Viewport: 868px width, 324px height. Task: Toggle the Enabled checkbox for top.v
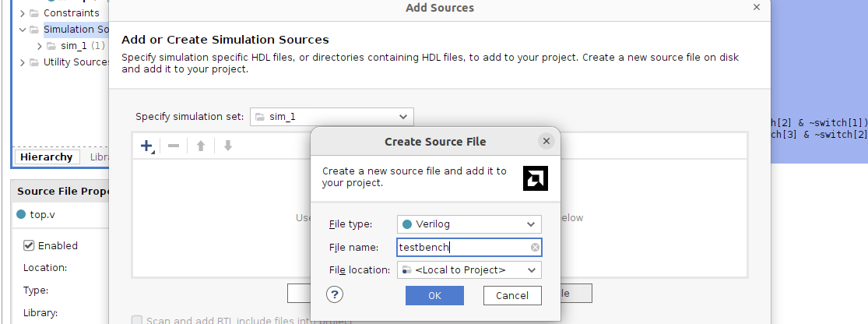tap(29, 245)
